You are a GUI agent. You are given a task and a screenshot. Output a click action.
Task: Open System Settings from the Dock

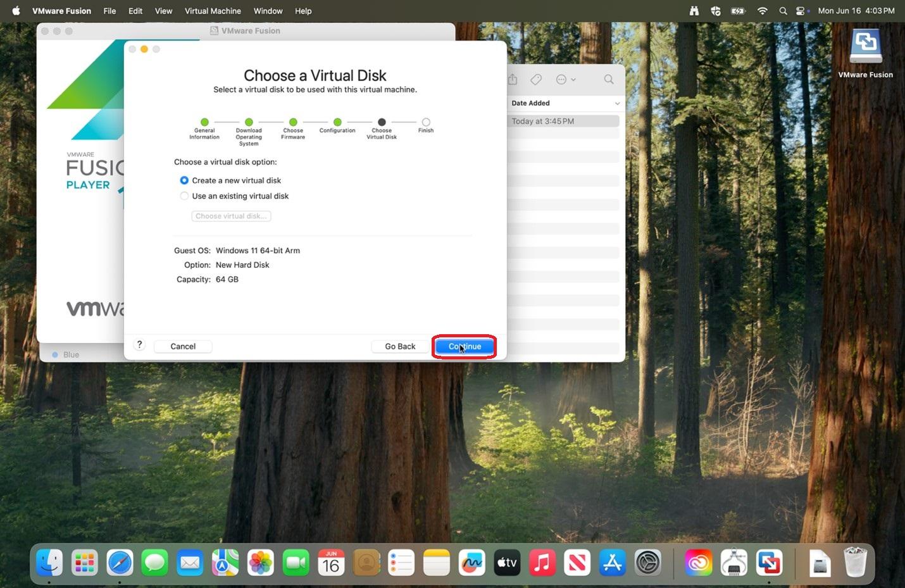point(647,562)
